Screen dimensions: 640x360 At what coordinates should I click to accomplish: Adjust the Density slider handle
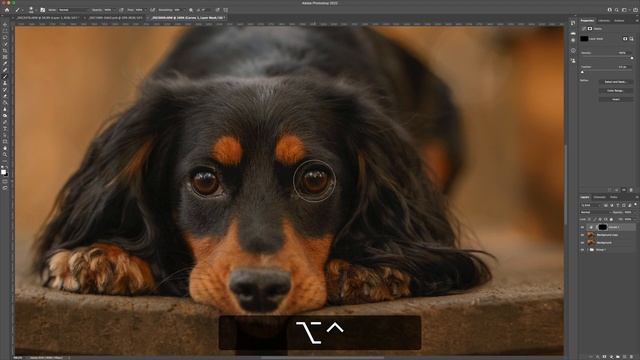[632, 58]
